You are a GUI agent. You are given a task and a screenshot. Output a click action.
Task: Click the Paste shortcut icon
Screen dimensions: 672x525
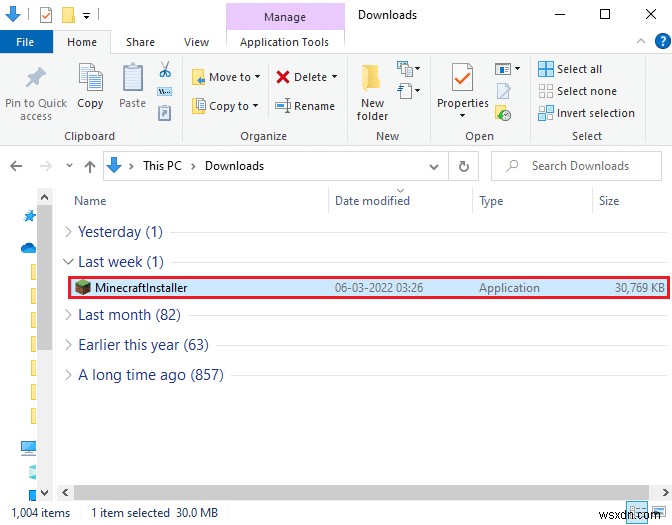[x=165, y=113]
